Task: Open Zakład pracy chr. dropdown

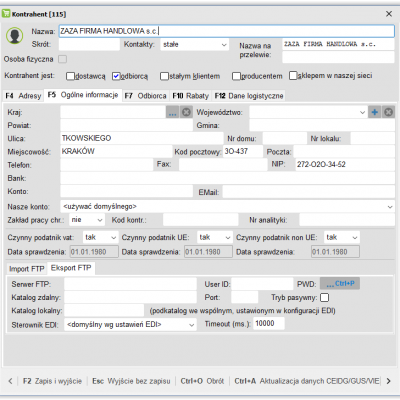Action: (x=87, y=220)
